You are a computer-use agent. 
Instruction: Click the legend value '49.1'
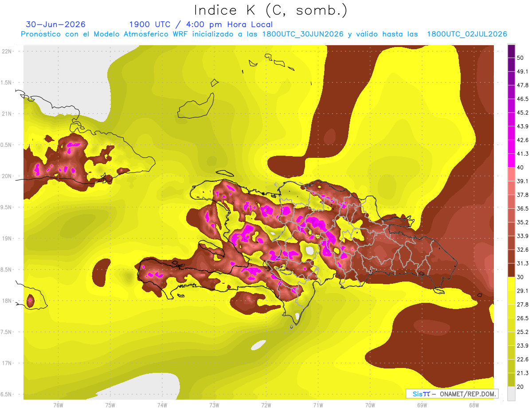click(x=523, y=71)
